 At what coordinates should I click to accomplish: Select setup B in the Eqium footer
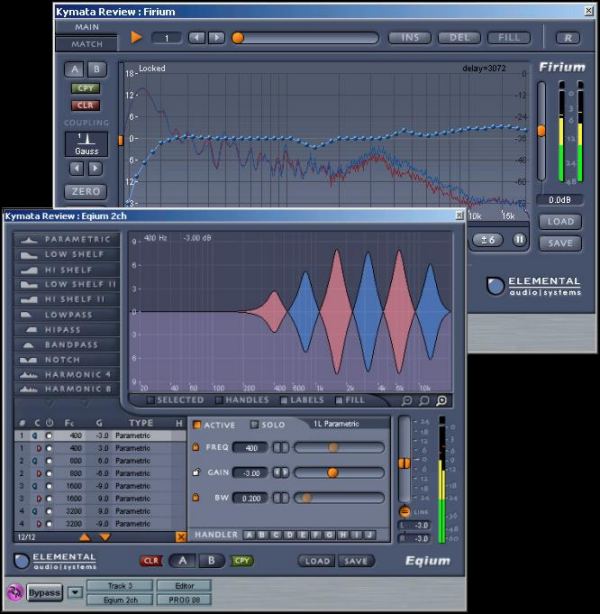[x=211, y=561]
